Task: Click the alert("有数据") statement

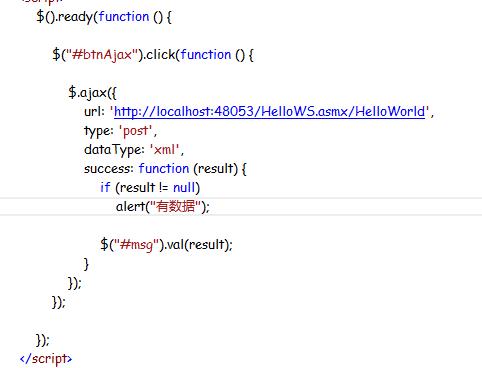Action: click(163, 206)
